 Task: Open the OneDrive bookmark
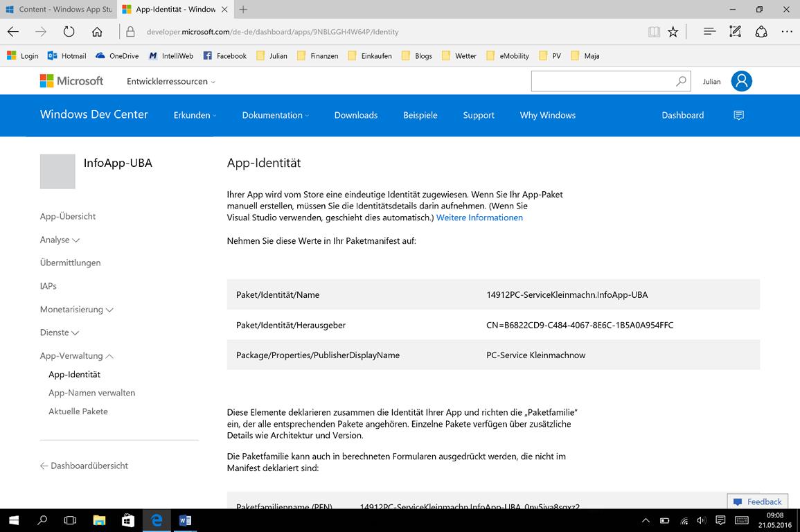(117, 56)
